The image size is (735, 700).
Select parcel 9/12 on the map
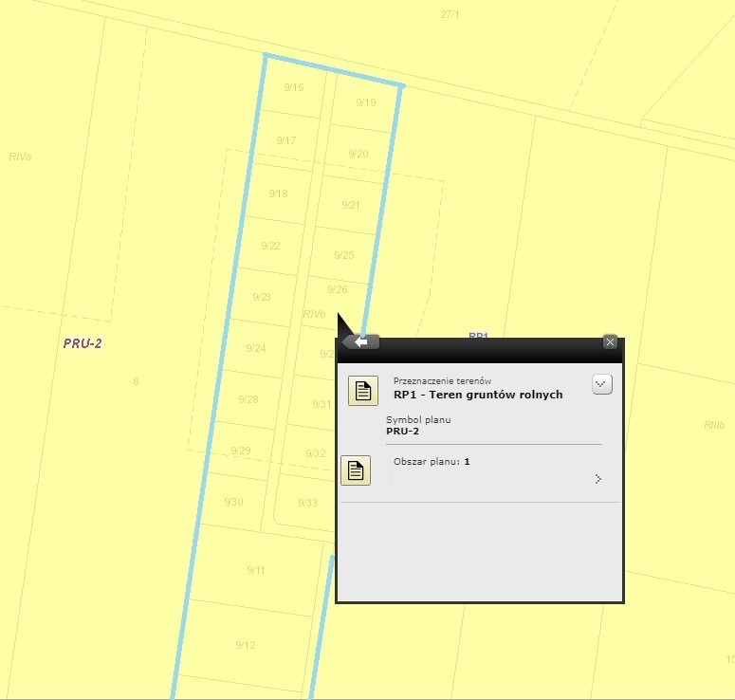pyautogui.click(x=246, y=645)
